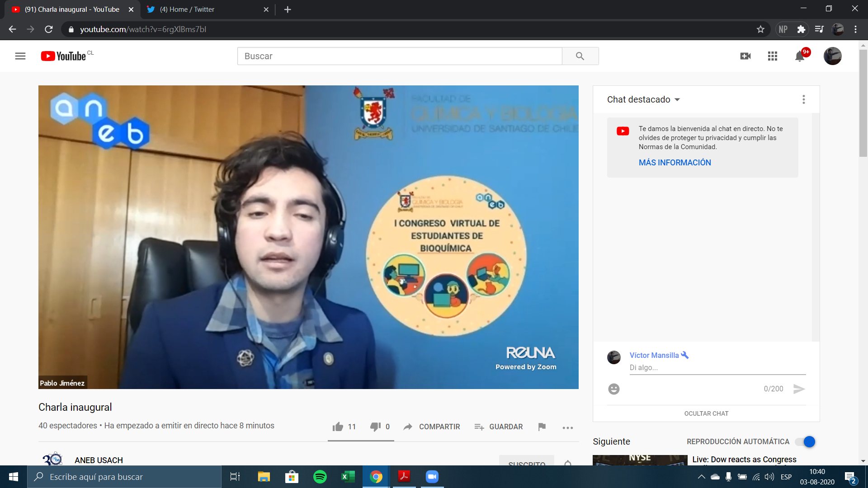Viewport: 868px width, 488px height.
Task: Open Task View from taskbar
Action: (x=235, y=477)
